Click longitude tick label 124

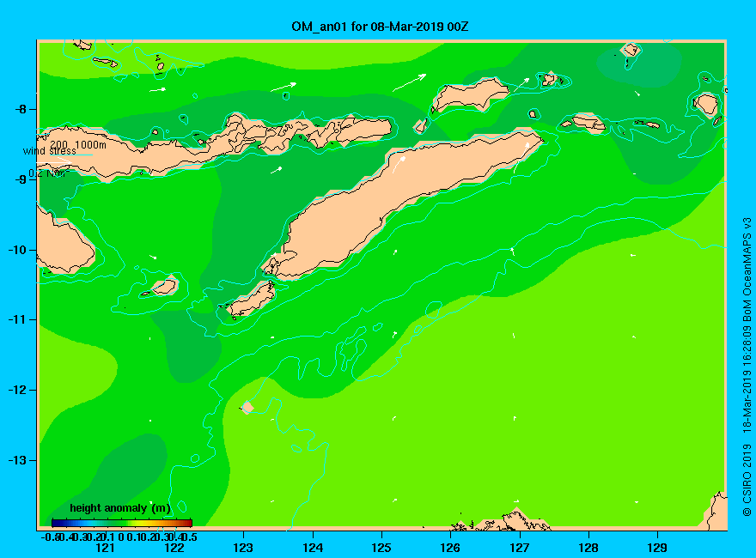(x=313, y=548)
